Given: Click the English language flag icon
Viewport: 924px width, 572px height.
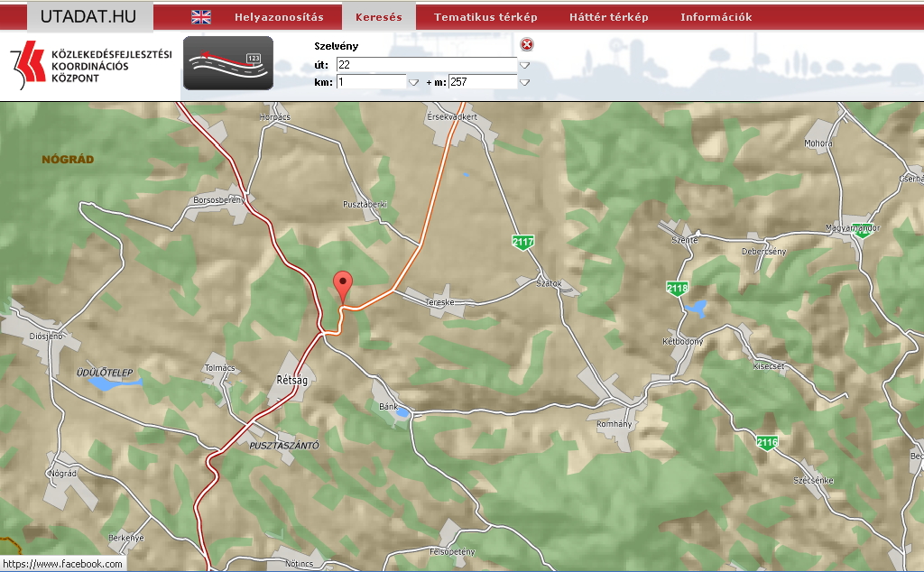Looking at the screenshot, I should [x=201, y=17].
